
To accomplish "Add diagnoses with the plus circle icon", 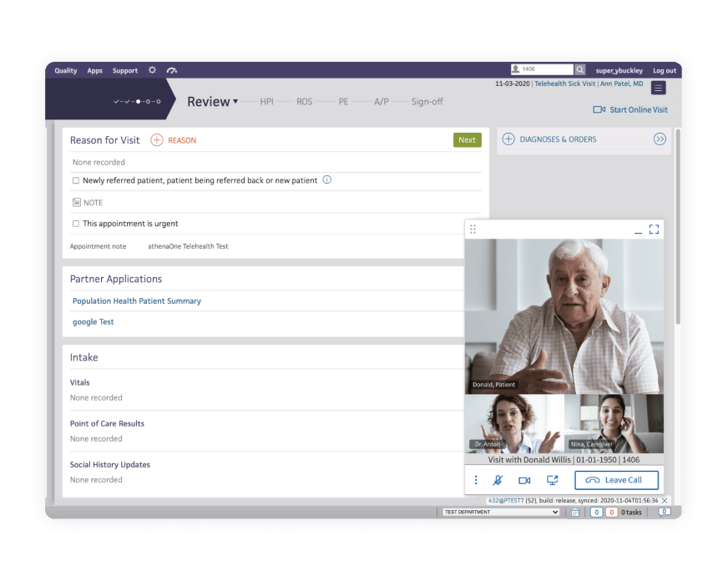I will coord(508,139).
